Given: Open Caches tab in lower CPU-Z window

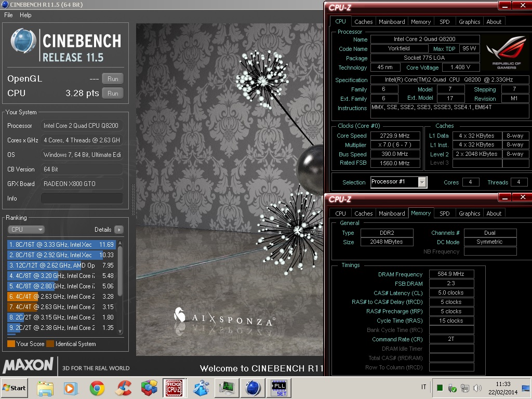Looking at the screenshot, I should click(x=363, y=214).
